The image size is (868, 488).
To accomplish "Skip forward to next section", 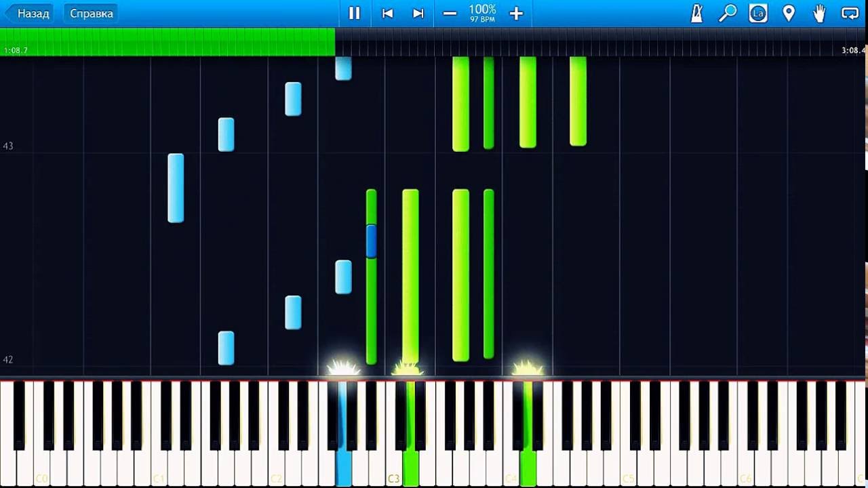I will point(418,13).
